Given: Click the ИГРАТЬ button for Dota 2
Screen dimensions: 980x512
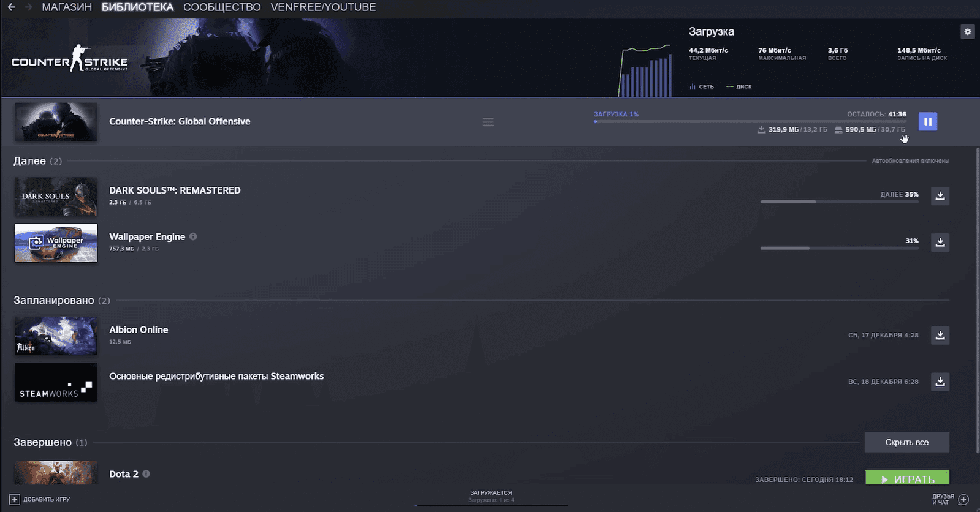Looking at the screenshot, I should pyautogui.click(x=907, y=478).
